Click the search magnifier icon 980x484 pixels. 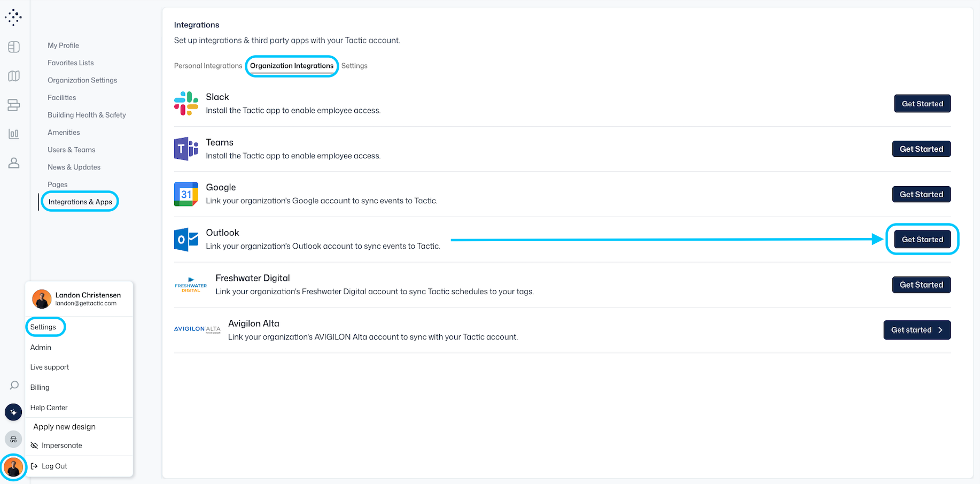point(14,385)
